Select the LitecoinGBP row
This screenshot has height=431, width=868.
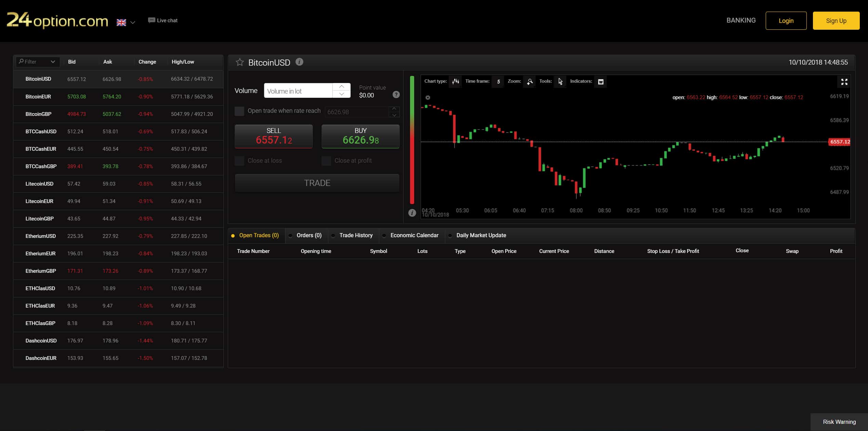coord(118,219)
